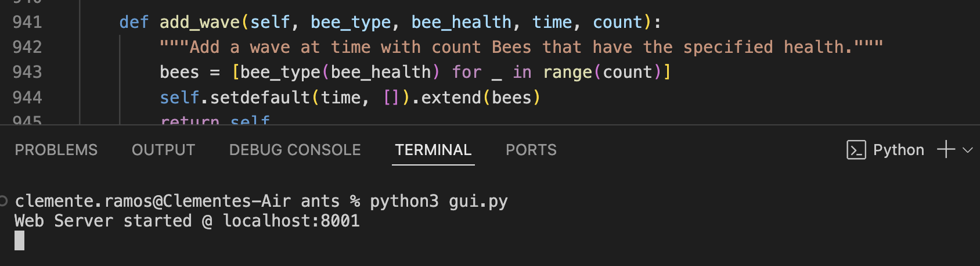
Task: Click the bees variable assignment
Action: (179, 72)
